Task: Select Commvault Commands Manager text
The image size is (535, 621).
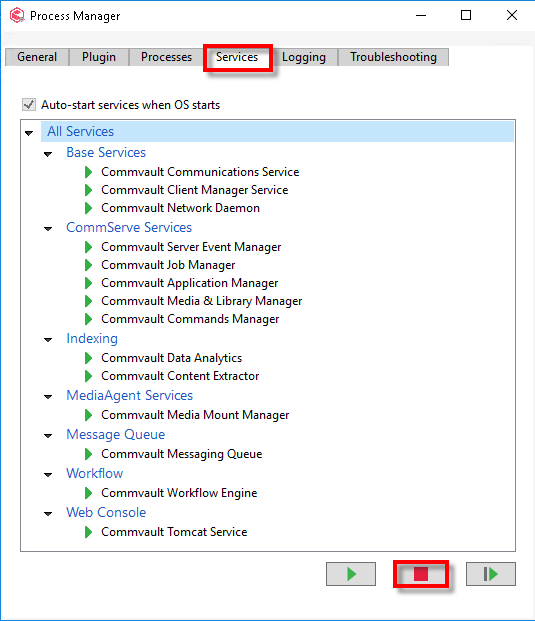Action: [190, 319]
